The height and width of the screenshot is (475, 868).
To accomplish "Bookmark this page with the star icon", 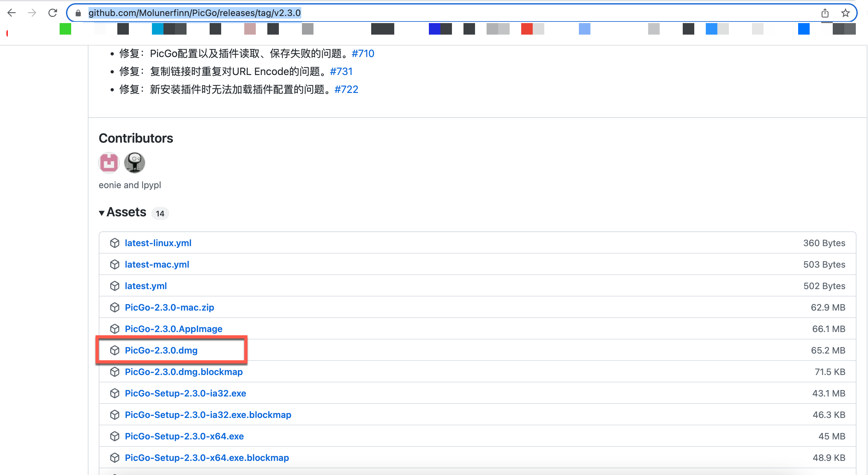I will coord(846,13).
